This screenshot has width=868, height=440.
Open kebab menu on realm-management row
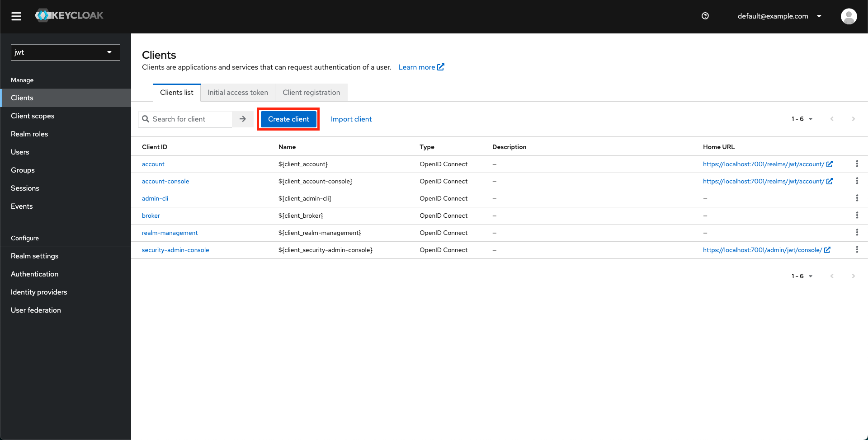(857, 232)
